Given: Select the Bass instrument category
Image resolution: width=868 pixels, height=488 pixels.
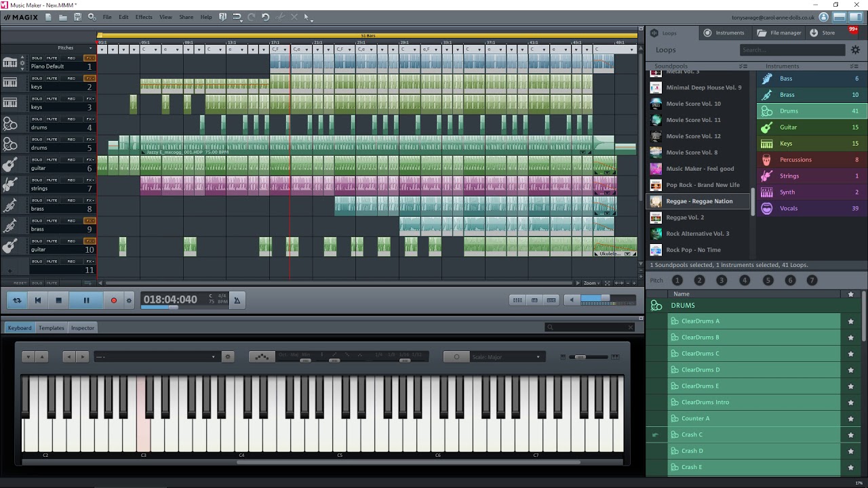Looking at the screenshot, I should (x=810, y=79).
